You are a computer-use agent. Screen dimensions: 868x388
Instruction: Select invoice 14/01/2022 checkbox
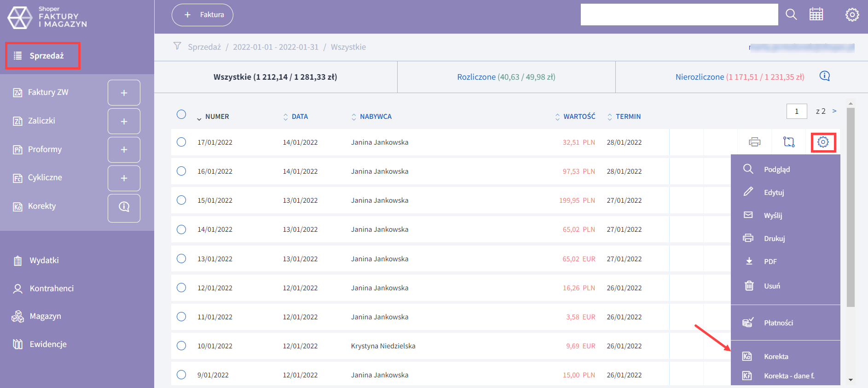(x=181, y=229)
